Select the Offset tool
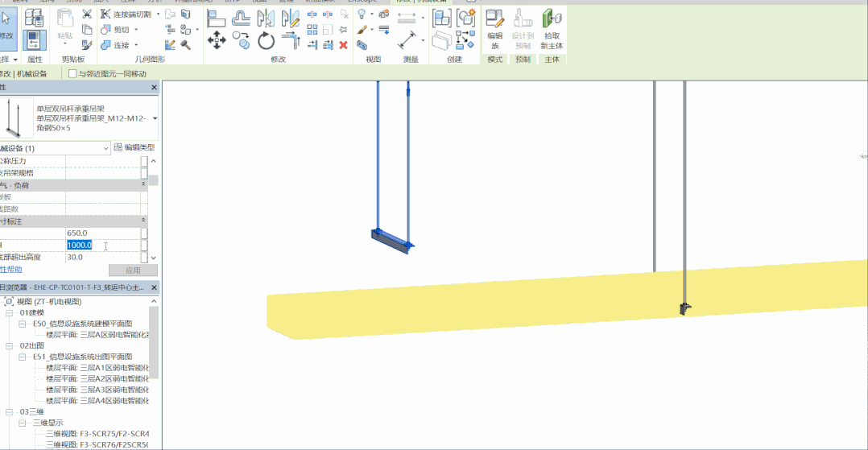The width and height of the screenshot is (868, 450). tap(241, 19)
